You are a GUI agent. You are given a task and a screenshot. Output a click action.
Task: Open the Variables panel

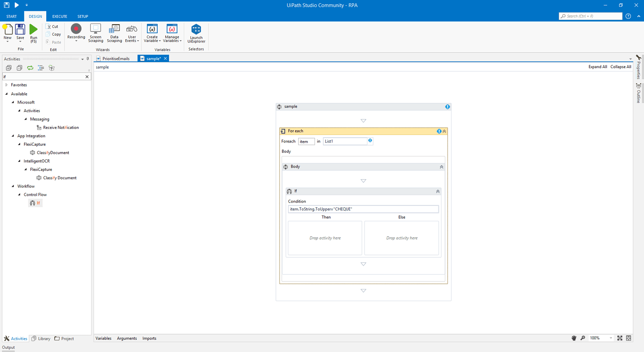click(x=104, y=338)
